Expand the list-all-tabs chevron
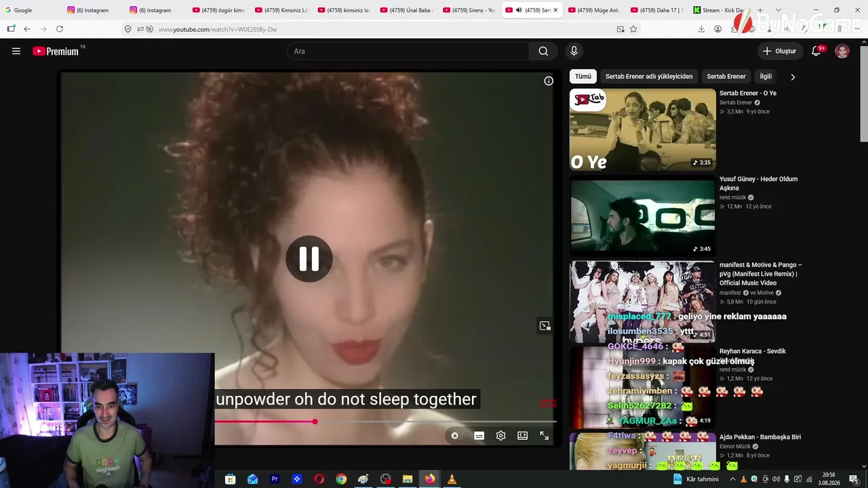Image resolution: width=868 pixels, height=488 pixels. tap(778, 10)
